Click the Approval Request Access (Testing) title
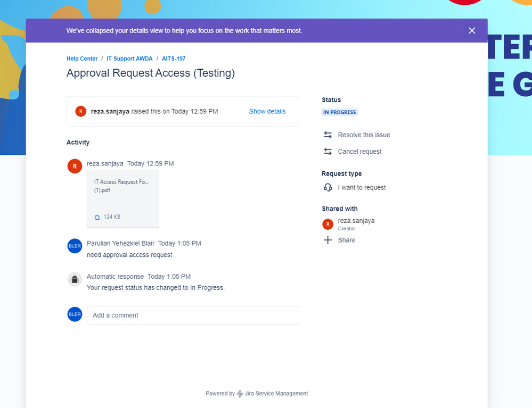The height and width of the screenshot is (408, 532). click(151, 73)
